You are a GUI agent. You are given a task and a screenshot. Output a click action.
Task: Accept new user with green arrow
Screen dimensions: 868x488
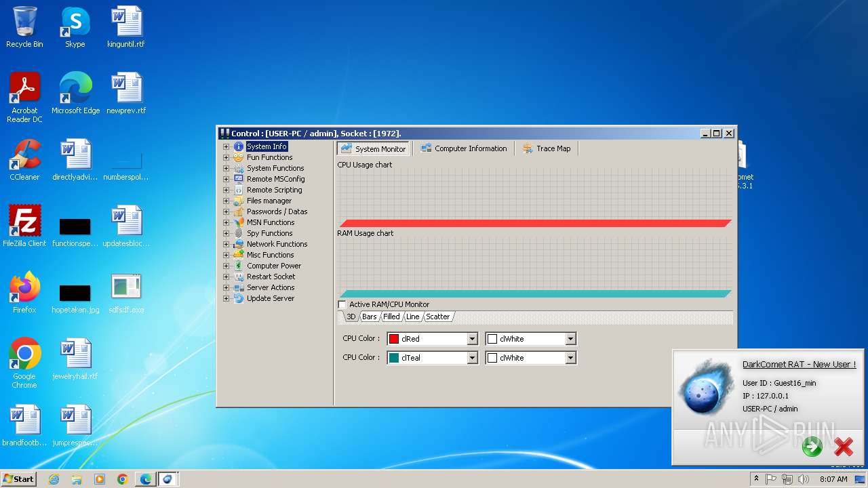(812, 446)
